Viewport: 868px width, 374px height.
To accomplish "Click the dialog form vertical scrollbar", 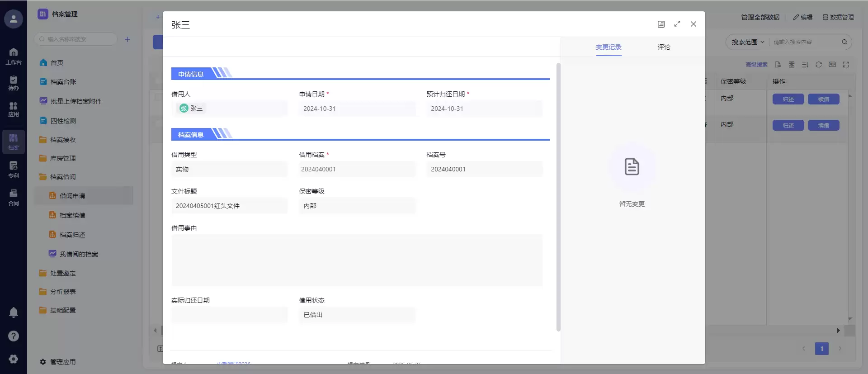I will [558, 197].
